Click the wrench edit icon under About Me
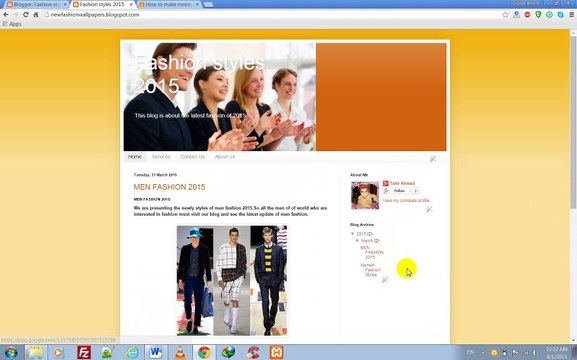Viewport: 577px width, 360px height. tap(429, 209)
